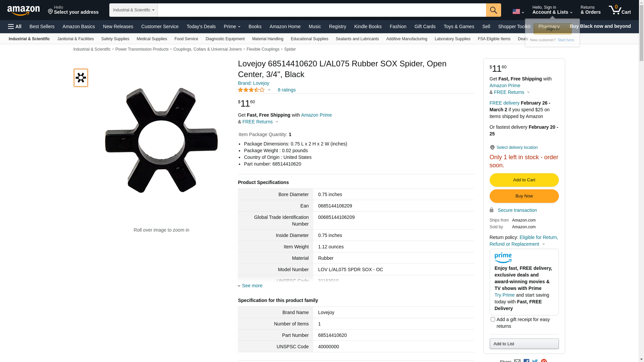Screen dimensions: 644x362
Task: Open the Prime menu in navigation bar
Action: (232, 26)
